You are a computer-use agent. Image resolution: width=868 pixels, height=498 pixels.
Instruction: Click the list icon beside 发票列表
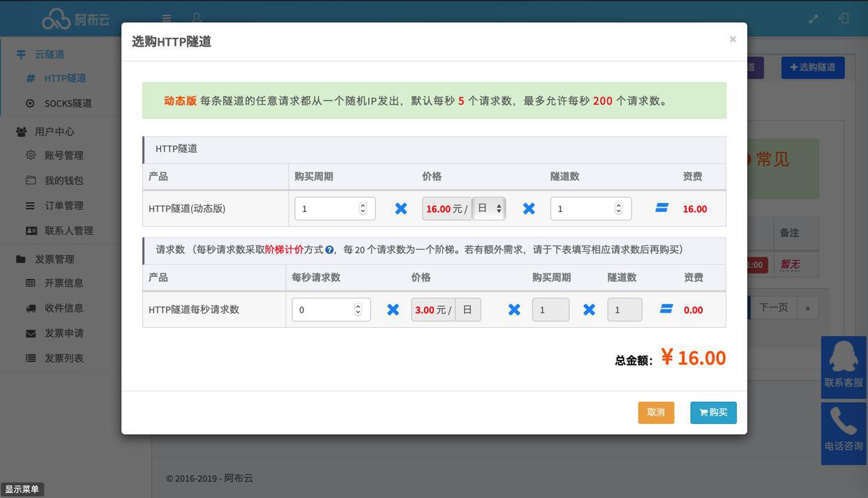coord(31,358)
